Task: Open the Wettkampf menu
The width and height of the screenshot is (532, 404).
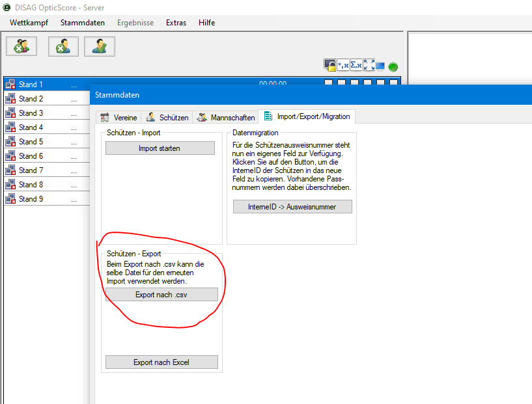Action: pyautogui.click(x=29, y=23)
